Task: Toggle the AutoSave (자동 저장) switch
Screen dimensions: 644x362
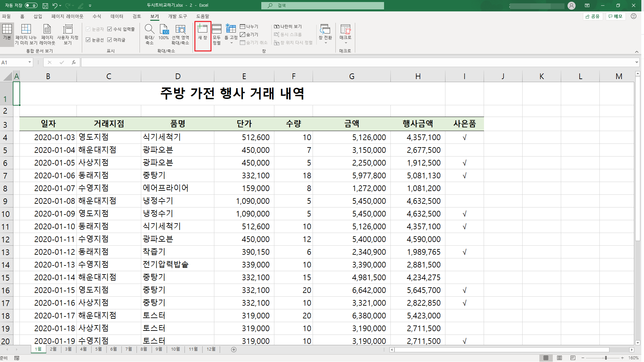Action: 31,6
